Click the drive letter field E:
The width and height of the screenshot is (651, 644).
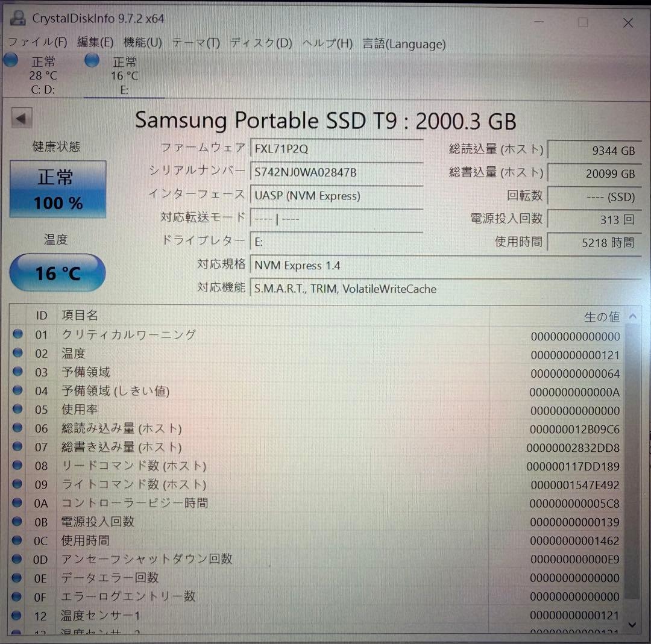(x=337, y=242)
